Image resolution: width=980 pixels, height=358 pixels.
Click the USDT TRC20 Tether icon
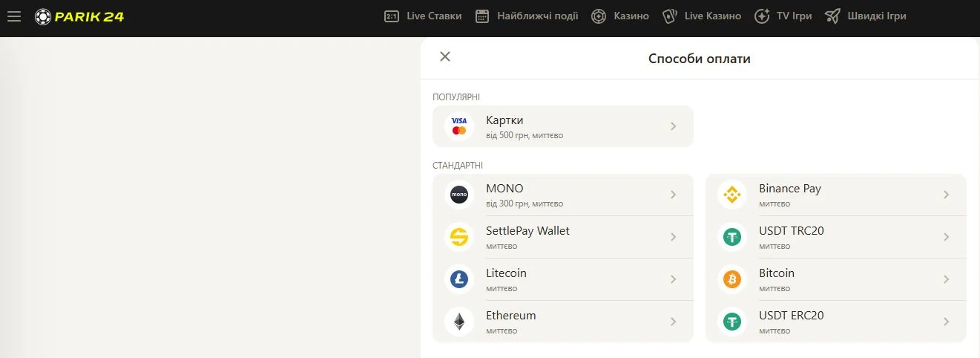coord(732,237)
